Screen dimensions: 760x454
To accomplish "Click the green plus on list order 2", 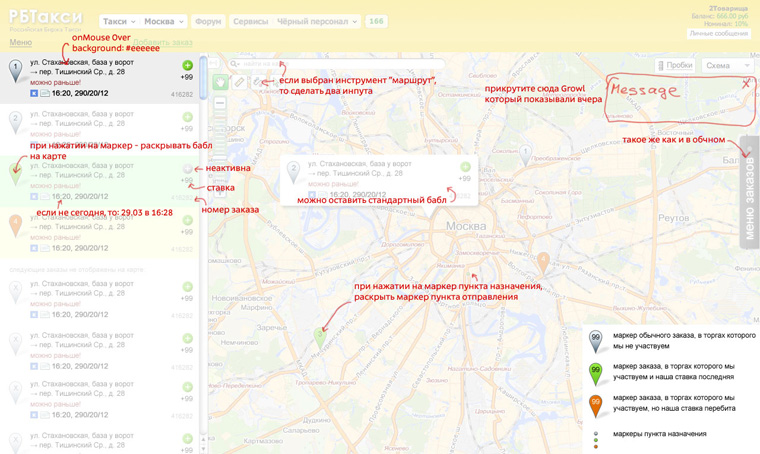I will (187, 117).
